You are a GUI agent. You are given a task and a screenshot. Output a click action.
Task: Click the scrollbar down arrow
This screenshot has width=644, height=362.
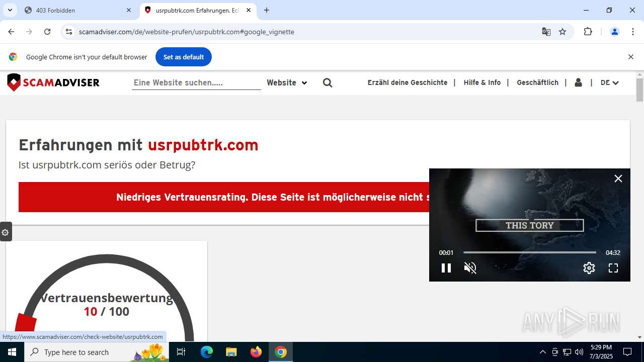pos(639,337)
